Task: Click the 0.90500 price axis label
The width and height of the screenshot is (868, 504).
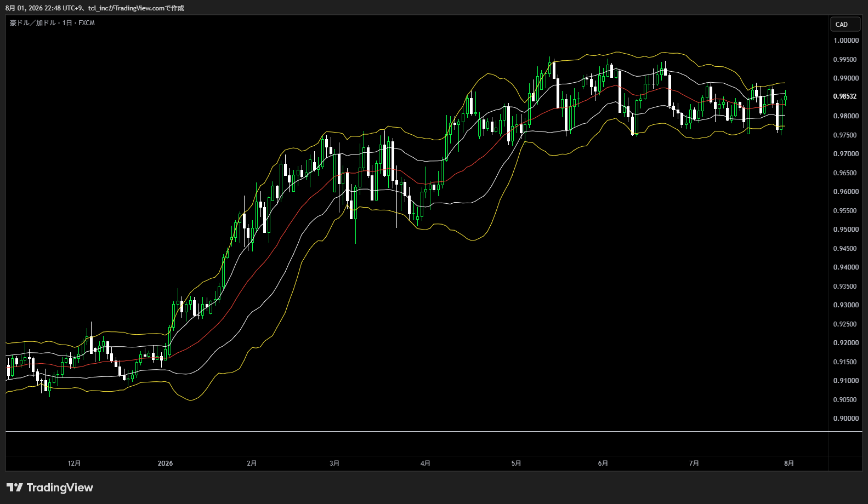Action: click(x=846, y=400)
